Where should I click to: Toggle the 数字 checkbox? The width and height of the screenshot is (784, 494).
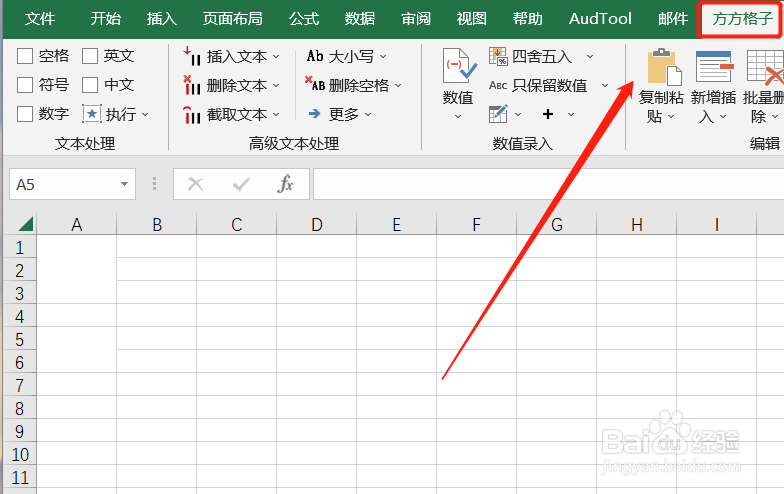click(x=25, y=114)
